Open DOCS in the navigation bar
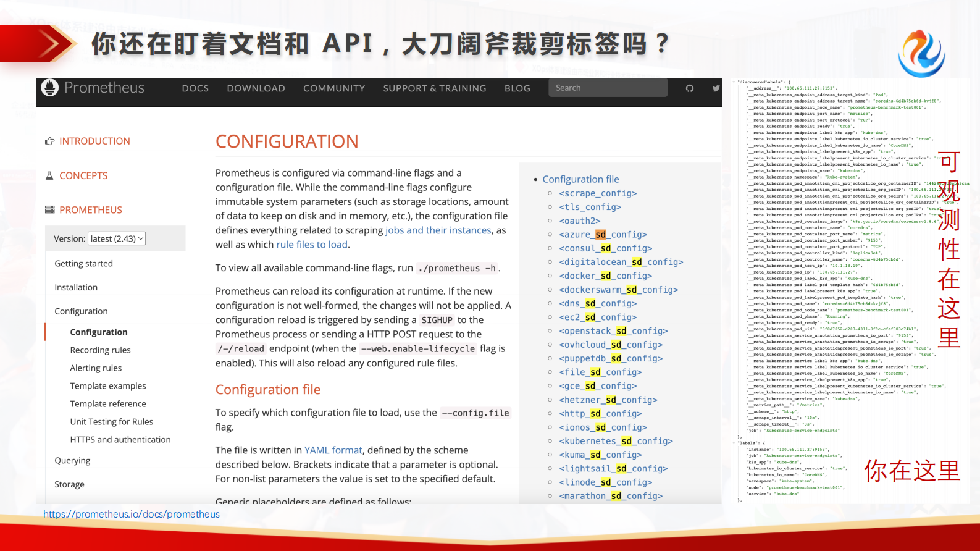This screenshot has height=551, width=980. coord(195,88)
